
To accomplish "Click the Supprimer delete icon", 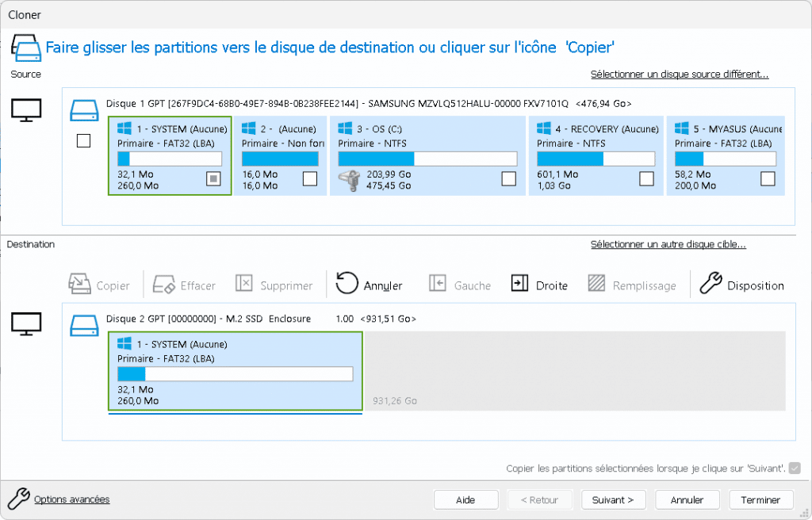I will 244,285.
